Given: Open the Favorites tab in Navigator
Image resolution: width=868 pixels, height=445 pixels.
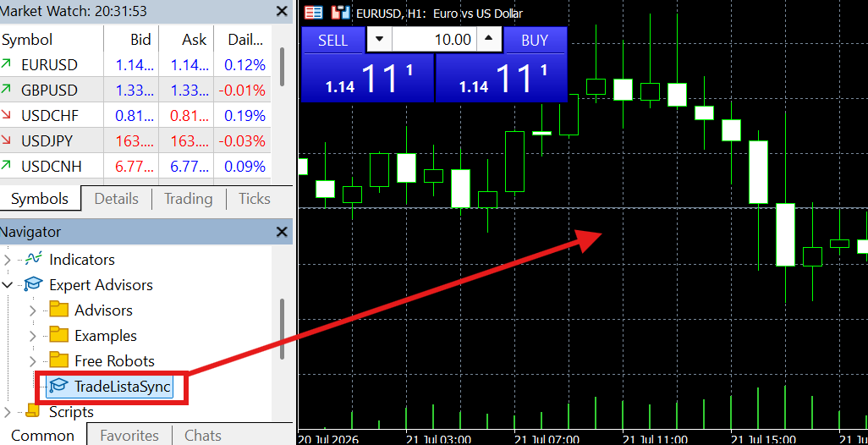Looking at the screenshot, I should 129,436.
